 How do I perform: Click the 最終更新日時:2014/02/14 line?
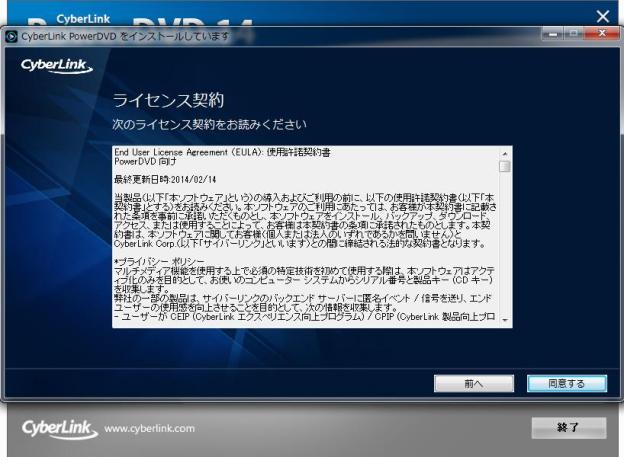coord(165,180)
